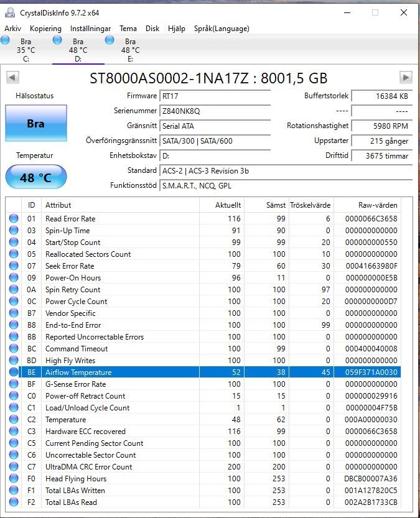Click status orb for Seek Error Rate
Screen dimensions: 420x518
14,266
